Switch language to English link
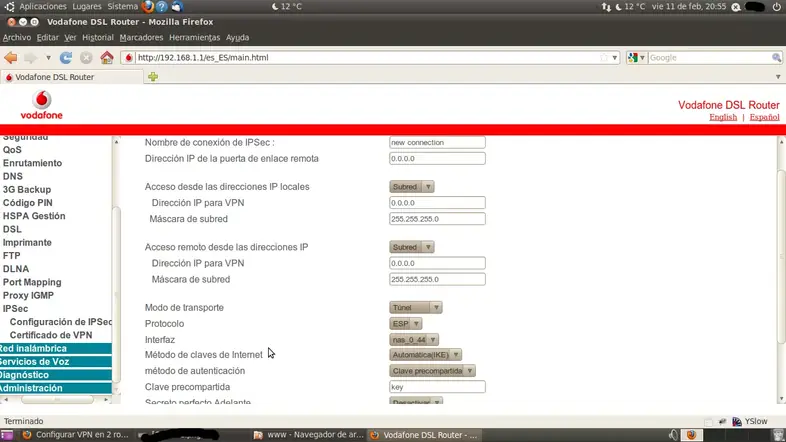 [x=723, y=117]
